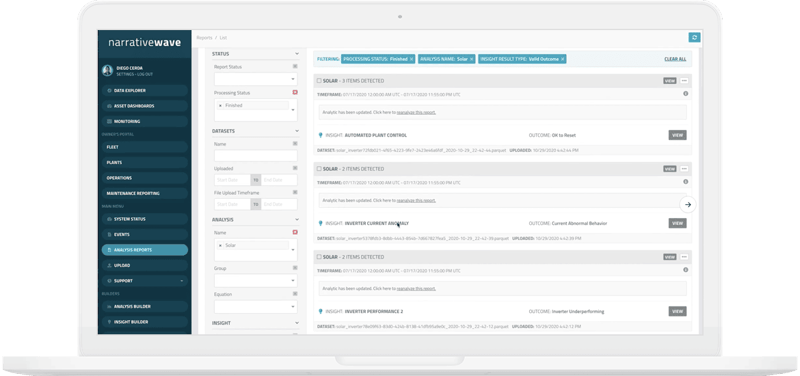Click the Diego Cerda user avatar
Image resolution: width=800 pixels, height=376 pixels.
pos(107,70)
